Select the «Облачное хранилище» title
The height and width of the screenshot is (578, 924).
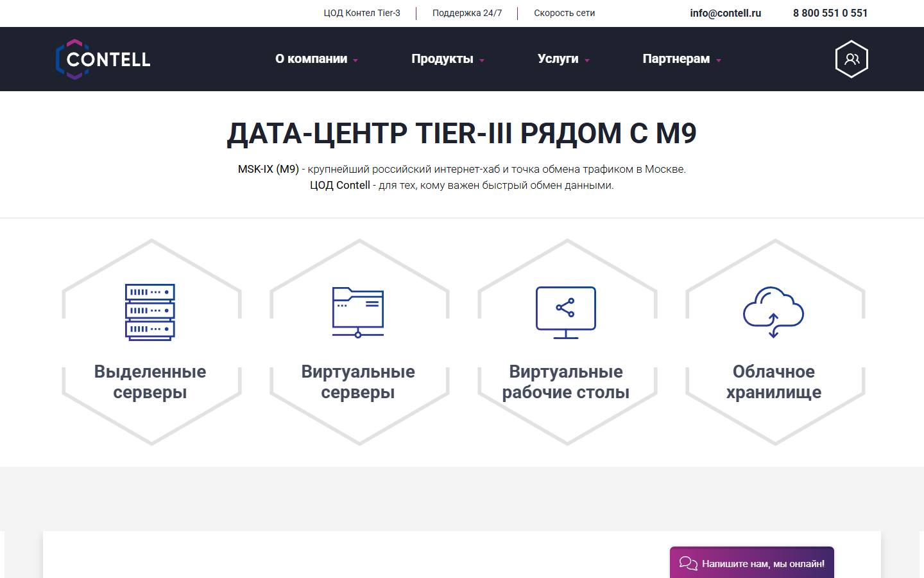click(774, 381)
